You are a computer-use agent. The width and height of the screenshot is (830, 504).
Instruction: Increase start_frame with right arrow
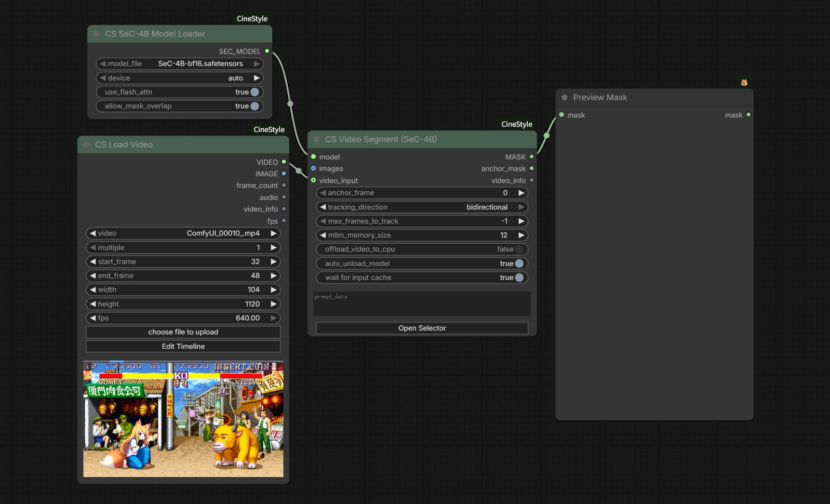[x=273, y=262]
